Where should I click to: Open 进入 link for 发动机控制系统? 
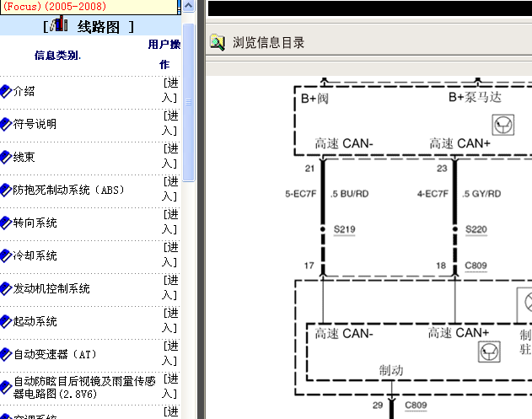tap(170, 288)
